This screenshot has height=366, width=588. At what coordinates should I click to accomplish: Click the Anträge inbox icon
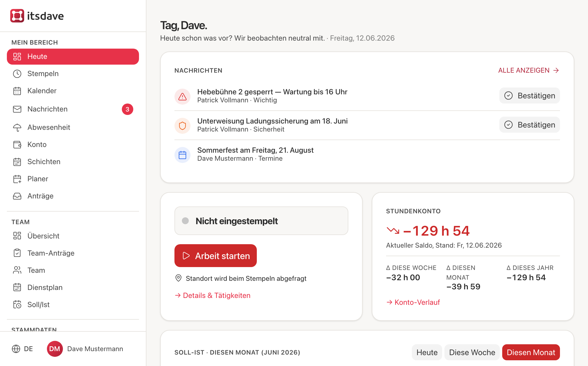(17, 196)
